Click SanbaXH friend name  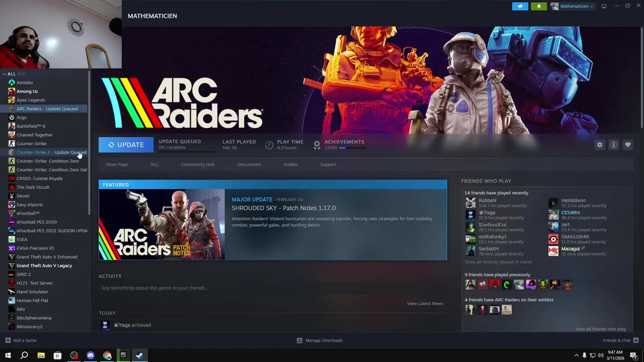[x=489, y=249]
